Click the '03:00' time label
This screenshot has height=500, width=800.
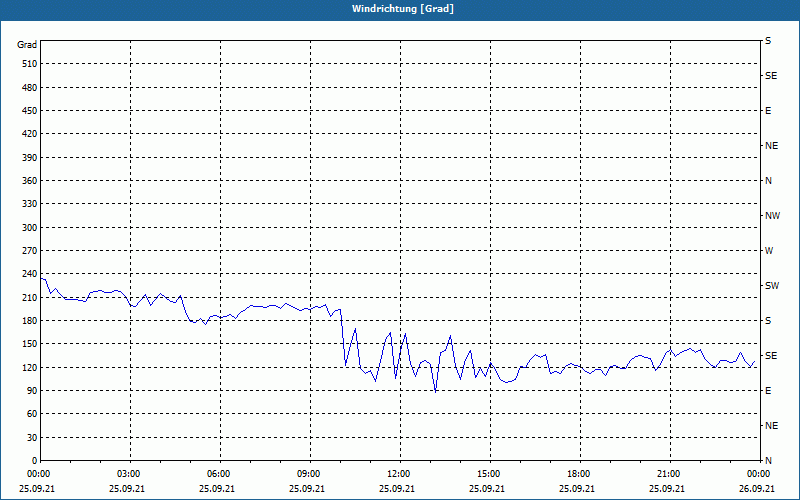coord(131,474)
